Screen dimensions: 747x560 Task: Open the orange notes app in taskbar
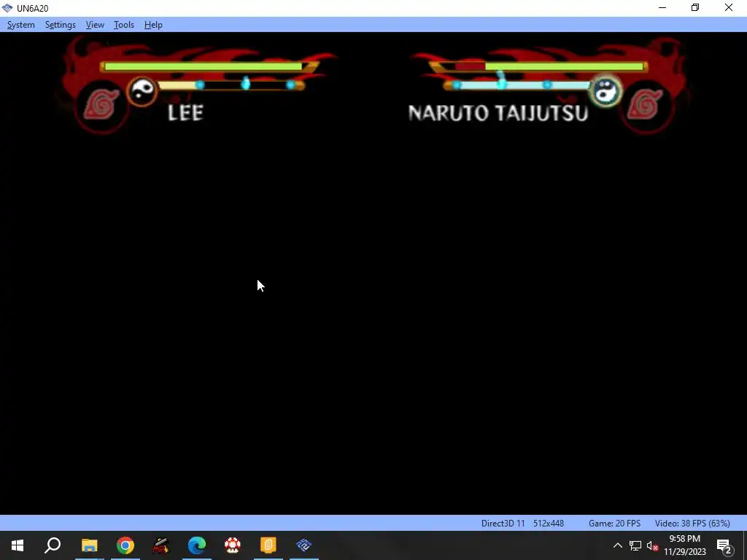click(268, 545)
